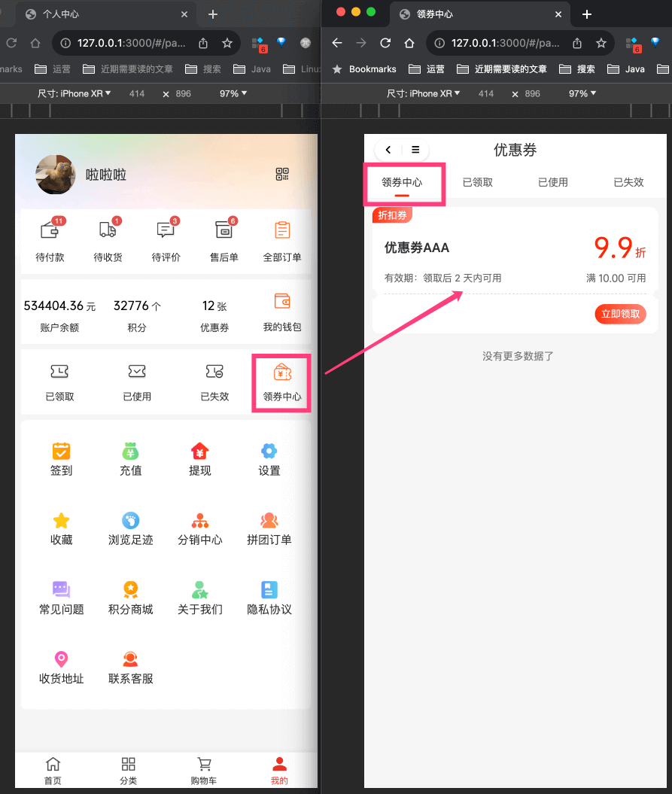This screenshot has width=672, height=794.
Task: Open the QR code icon beside username
Action: point(282,175)
